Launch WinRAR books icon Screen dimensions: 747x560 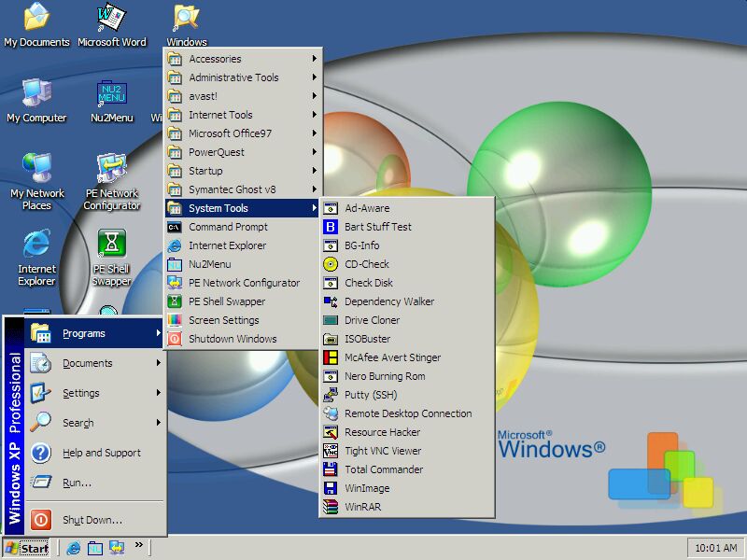pyautogui.click(x=331, y=507)
